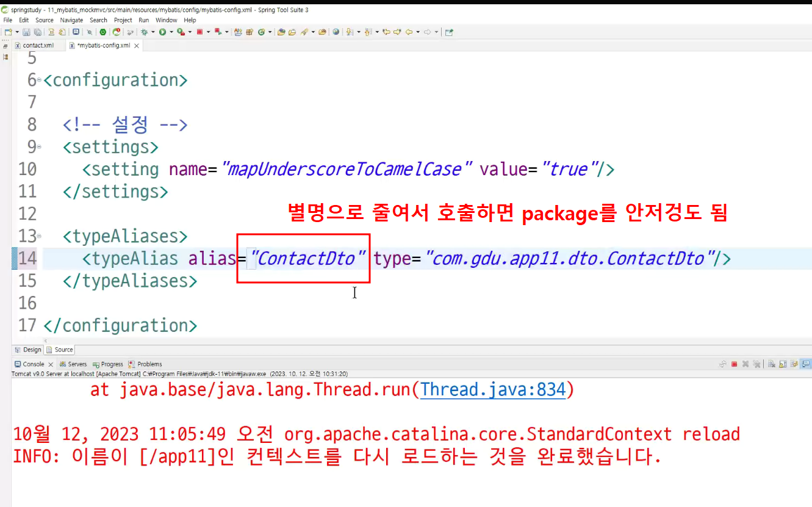Open dropdown arrow next to Debug icon

pyautogui.click(x=152, y=32)
